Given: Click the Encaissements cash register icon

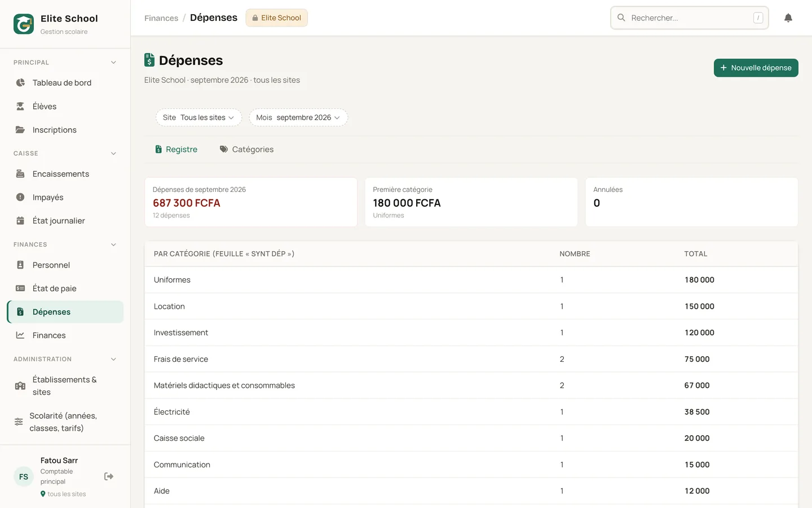Looking at the screenshot, I should (x=20, y=174).
